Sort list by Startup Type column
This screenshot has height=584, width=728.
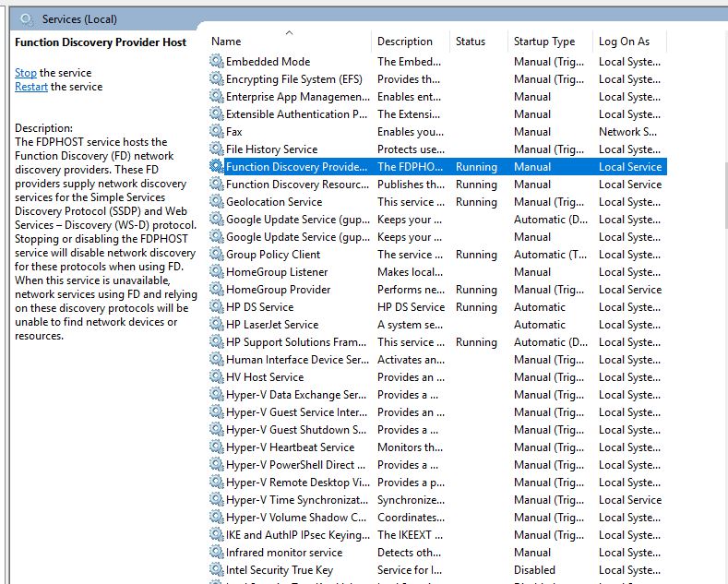click(x=543, y=42)
